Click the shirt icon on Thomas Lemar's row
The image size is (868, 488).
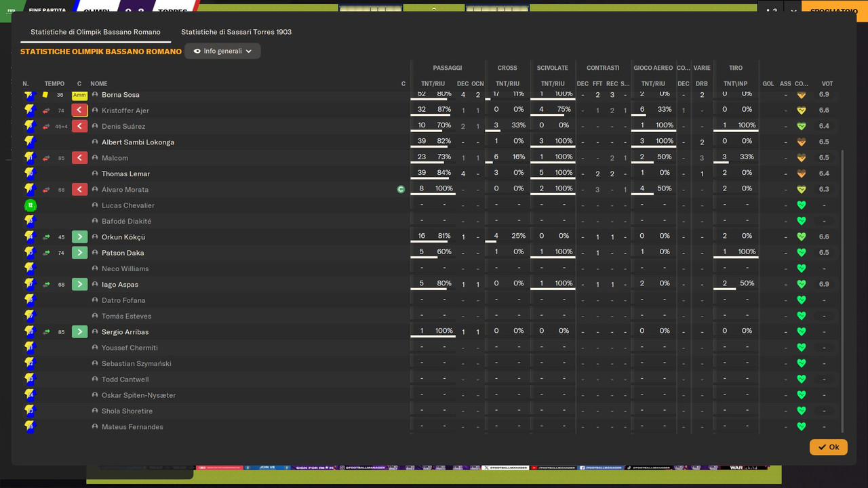[29, 174]
